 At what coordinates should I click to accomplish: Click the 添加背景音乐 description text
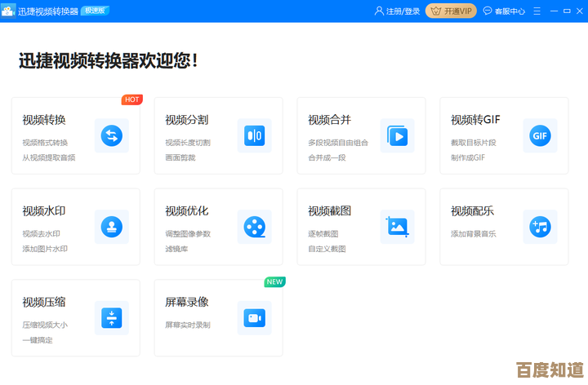click(x=474, y=234)
